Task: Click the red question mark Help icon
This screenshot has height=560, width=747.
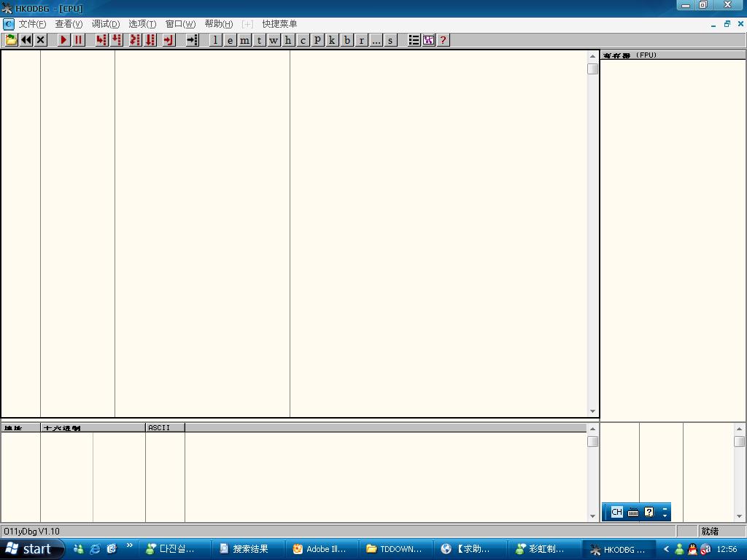Action: pos(443,40)
